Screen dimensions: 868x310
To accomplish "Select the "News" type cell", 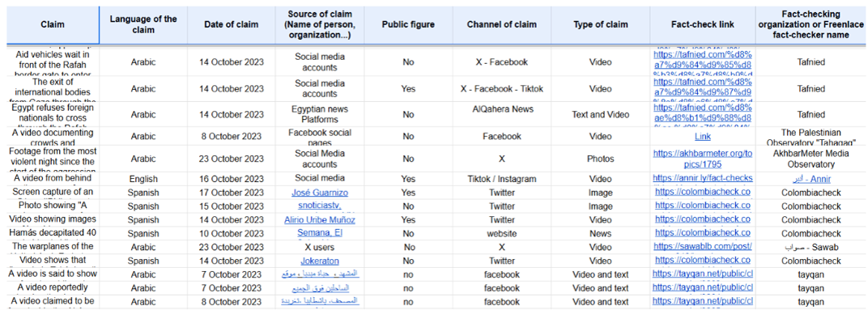I will point(601,233).
